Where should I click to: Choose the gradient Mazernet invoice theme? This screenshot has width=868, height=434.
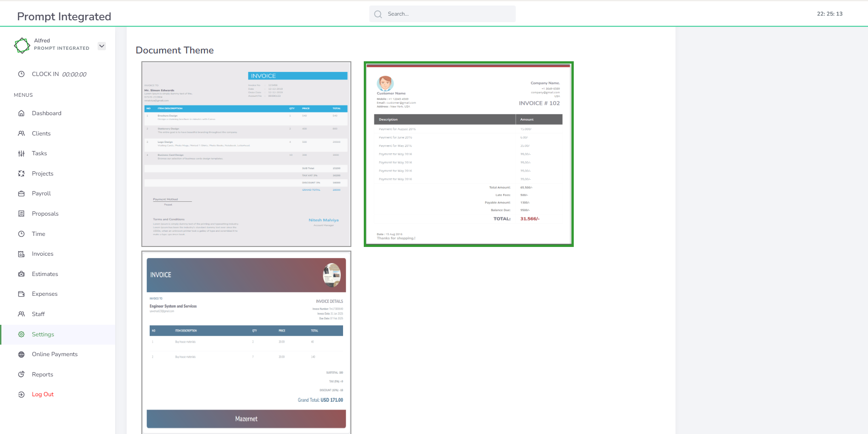click(x=246, y=342)
